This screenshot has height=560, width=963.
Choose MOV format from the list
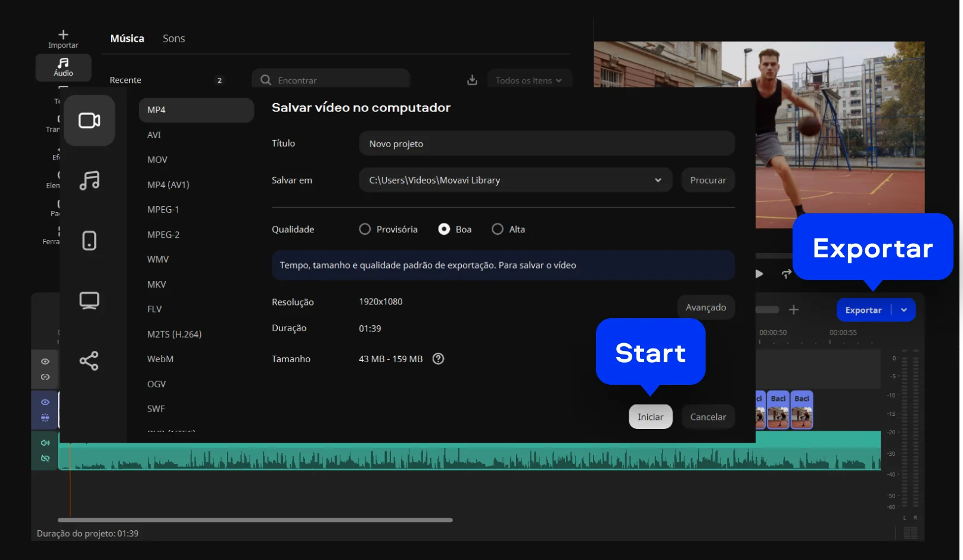tap(157, 160)
